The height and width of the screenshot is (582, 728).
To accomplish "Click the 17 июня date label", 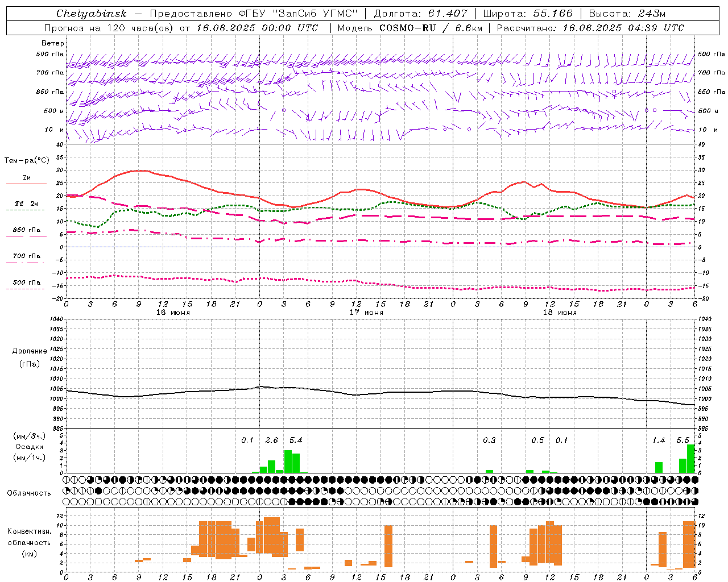I will pos(366,313).
